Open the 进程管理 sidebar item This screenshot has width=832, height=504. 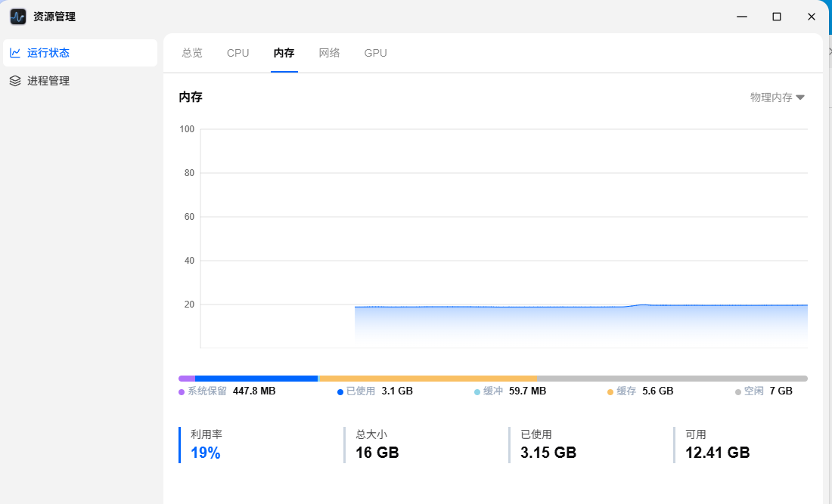click(80, 81)
